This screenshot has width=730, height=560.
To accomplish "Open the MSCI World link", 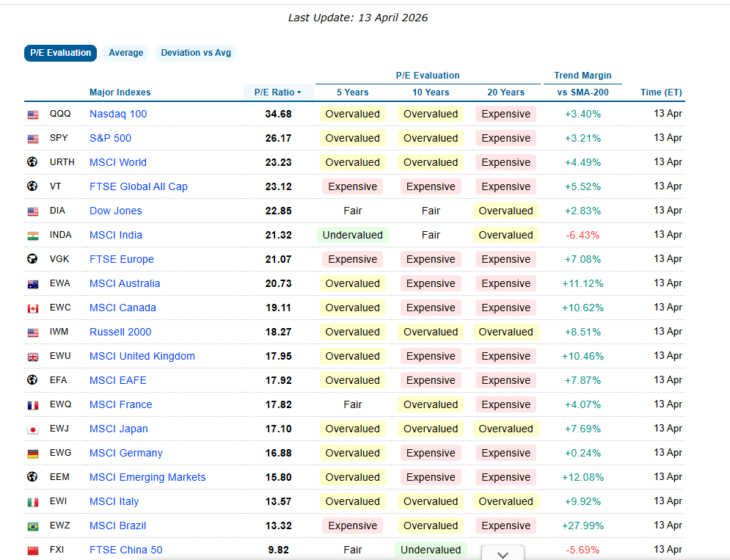I will [118, 162].
